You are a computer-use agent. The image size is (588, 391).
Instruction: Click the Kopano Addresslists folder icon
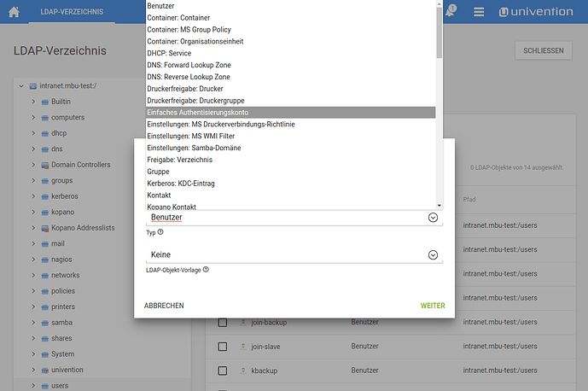pos(45,228)
